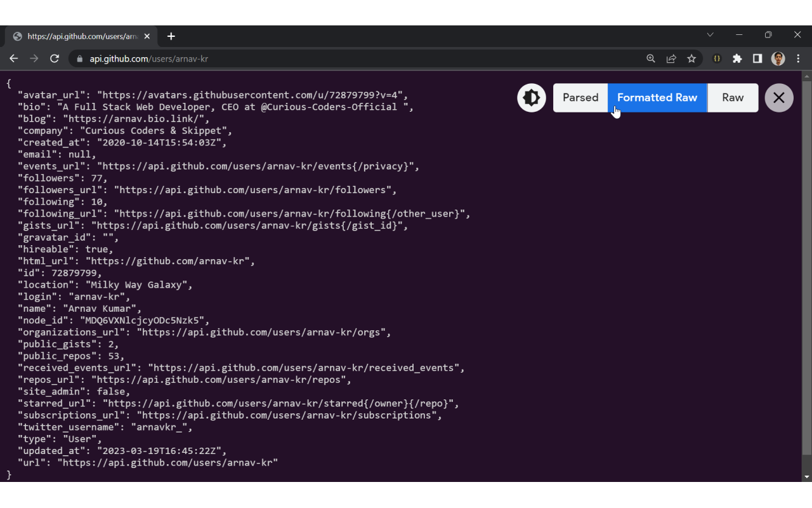Open the tab dropdown chevron near window controls
812x508 pixels.
coord(710,34)
